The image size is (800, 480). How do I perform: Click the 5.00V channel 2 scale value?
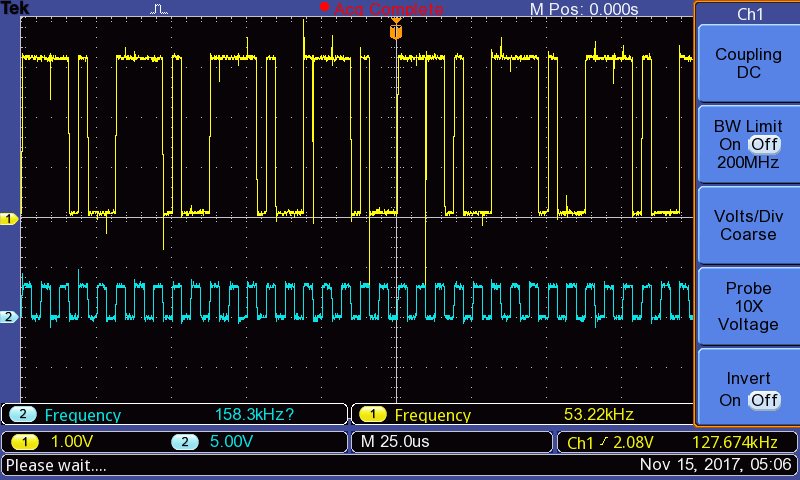click(x=231, y=441)
